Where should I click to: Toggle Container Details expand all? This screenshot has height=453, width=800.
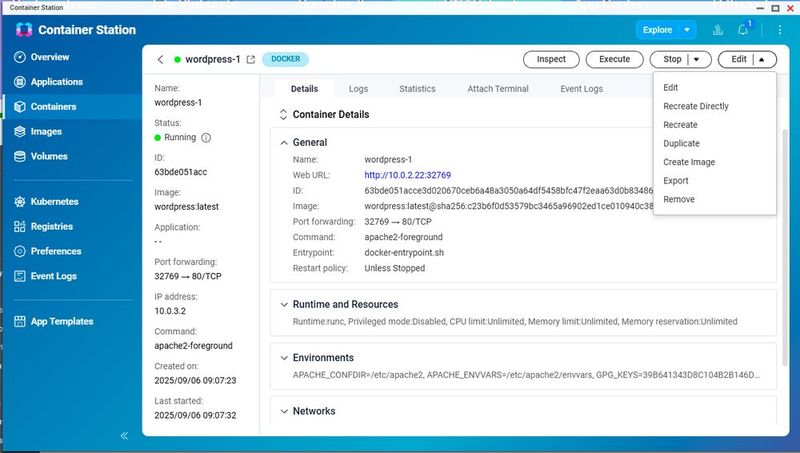point(283,115)
